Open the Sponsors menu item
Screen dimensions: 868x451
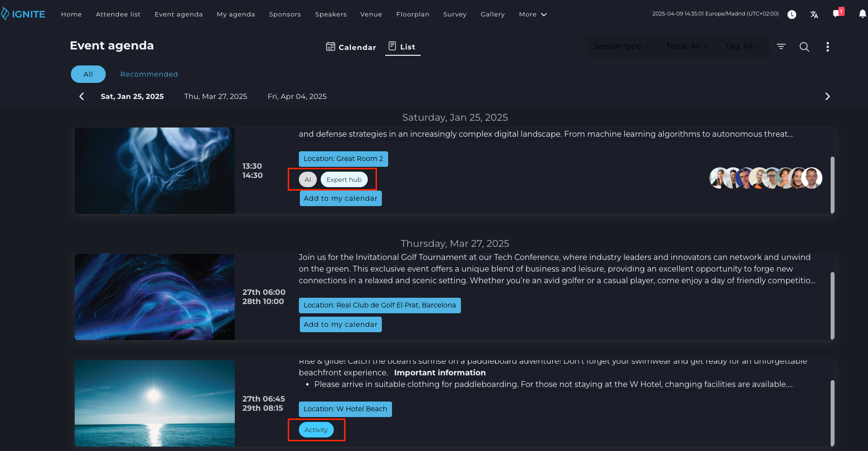pyautogui.click(x=285, y=15)
